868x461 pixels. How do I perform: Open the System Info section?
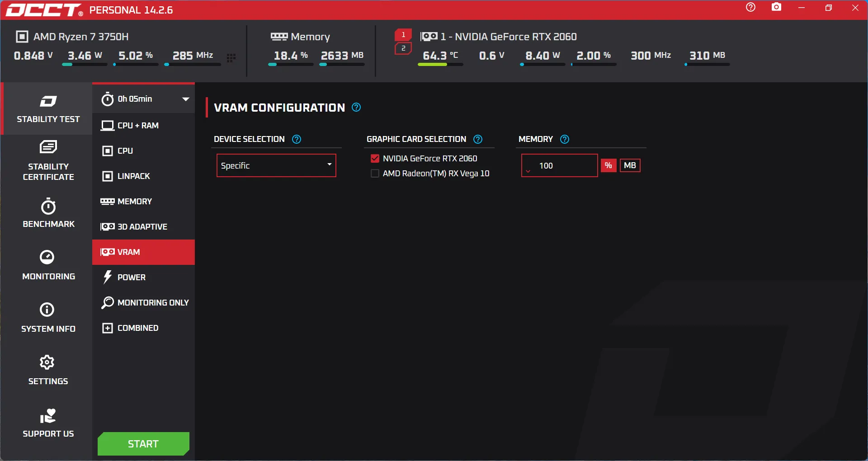[48, 317]
